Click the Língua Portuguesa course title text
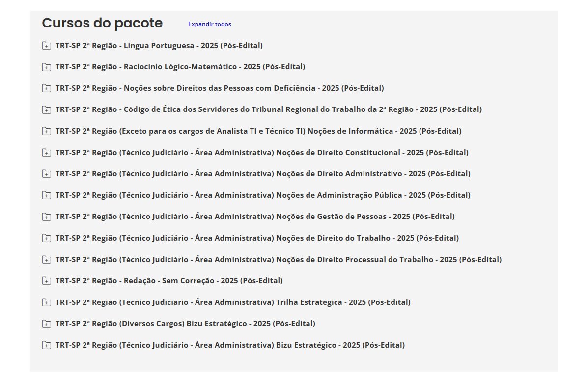588x382 pixels. tap(159, 46)
